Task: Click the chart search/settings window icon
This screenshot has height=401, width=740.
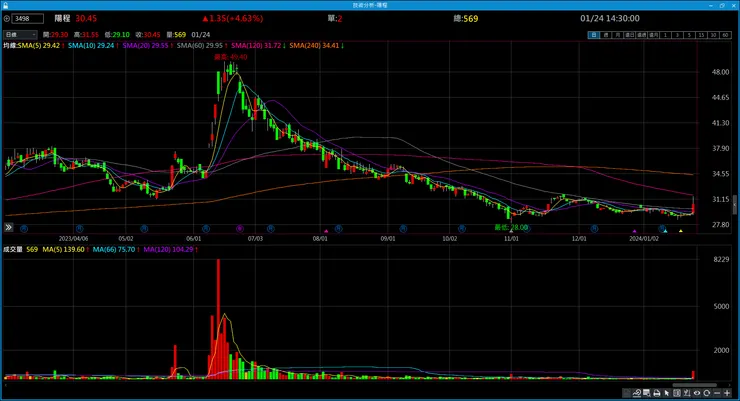Action: click(647, 393)
